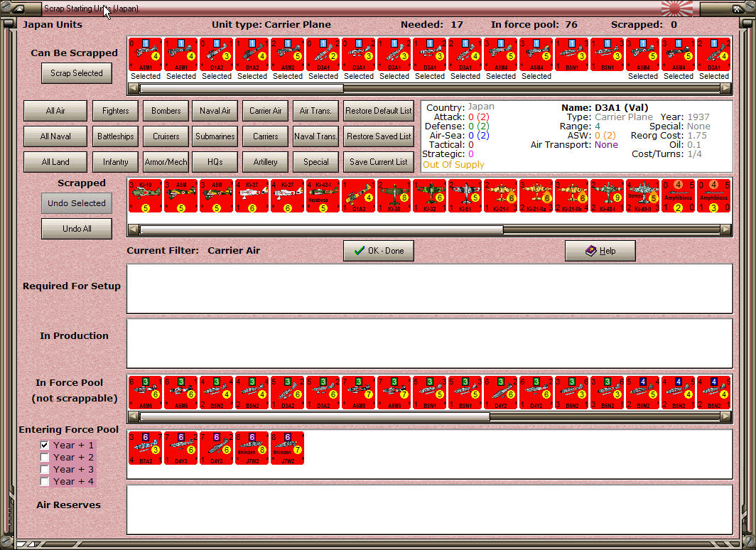Click the Scrapped row scrollbar thumb
The image size is (756, 550).
tap(321, 230)
